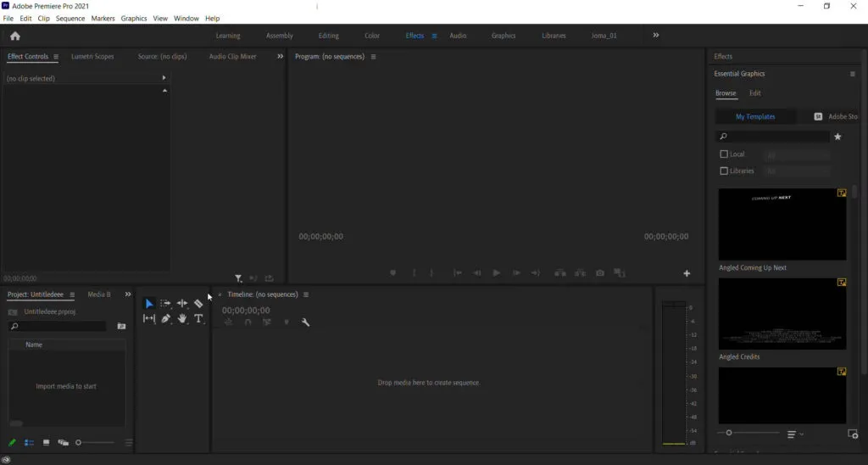Toggle favorites star filter in Essential Graphics
Viewport: 868px width, 465px height.
[x=837, y=137]
